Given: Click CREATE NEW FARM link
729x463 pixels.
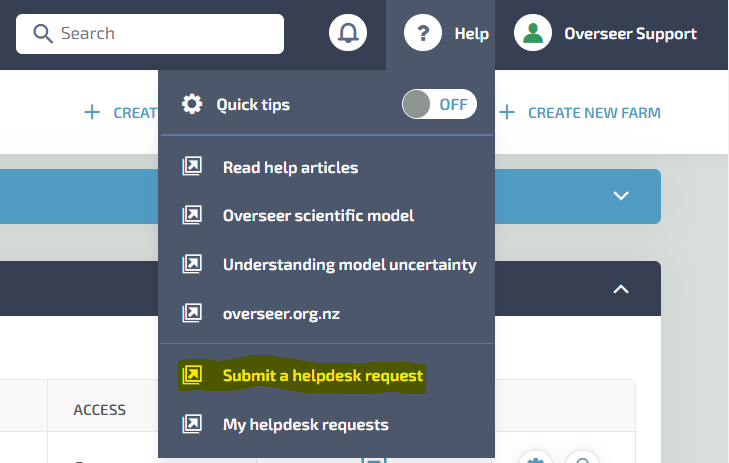Looking at the screenshot, I should point(594,112).
